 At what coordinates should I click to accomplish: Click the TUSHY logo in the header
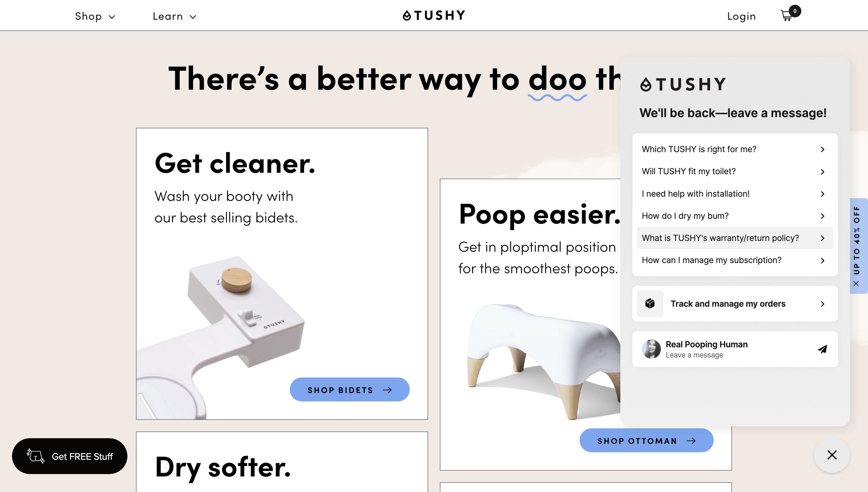[x=434, y=15]
